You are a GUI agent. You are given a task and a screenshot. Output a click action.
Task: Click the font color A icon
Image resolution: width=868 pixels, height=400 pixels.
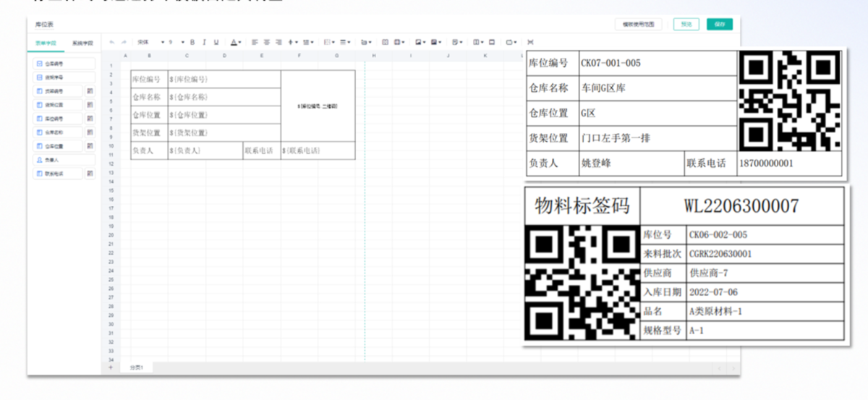click(x=233, y=42)
